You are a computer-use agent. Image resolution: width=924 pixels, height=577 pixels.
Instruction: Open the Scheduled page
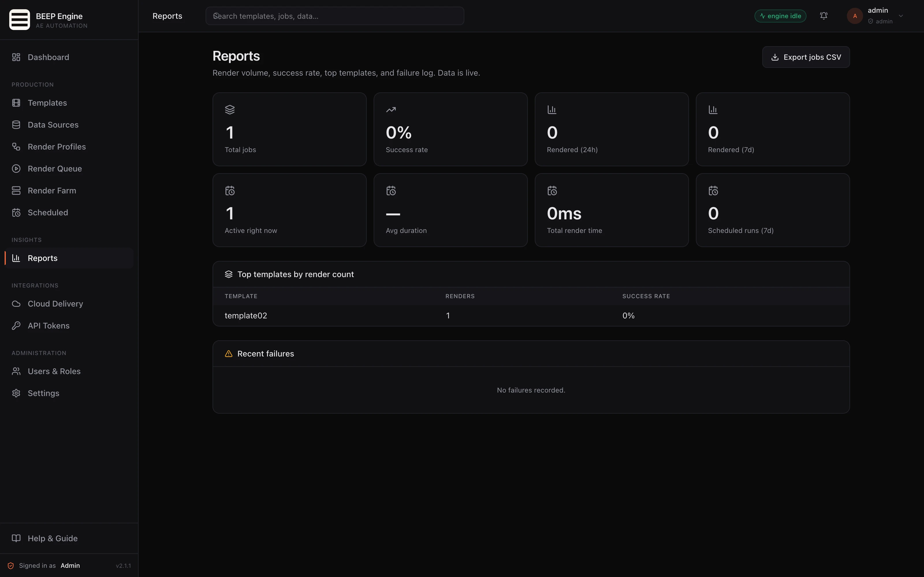69,212
